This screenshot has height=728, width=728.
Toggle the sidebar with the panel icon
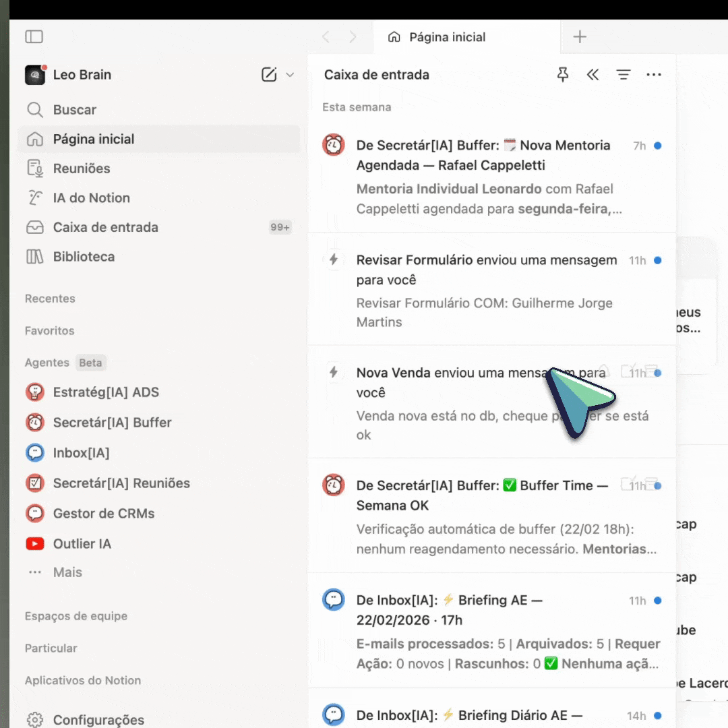[34, 37]
